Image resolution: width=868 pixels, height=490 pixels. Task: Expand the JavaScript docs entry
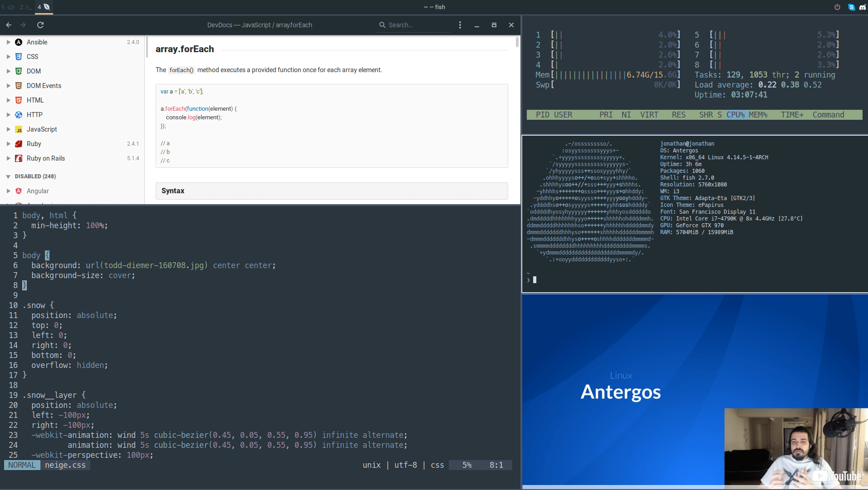click(8, 129)
